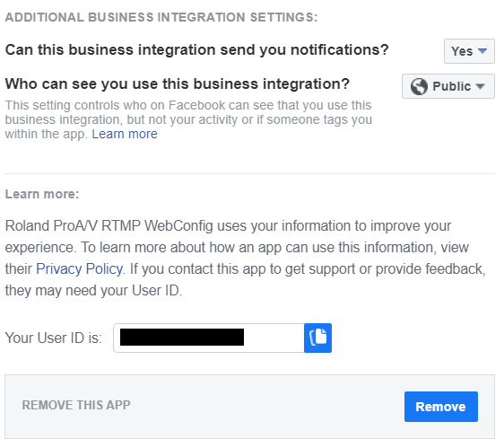
Task: Click the REMOVE THIS APP label
Action: (x=76, y=405)
